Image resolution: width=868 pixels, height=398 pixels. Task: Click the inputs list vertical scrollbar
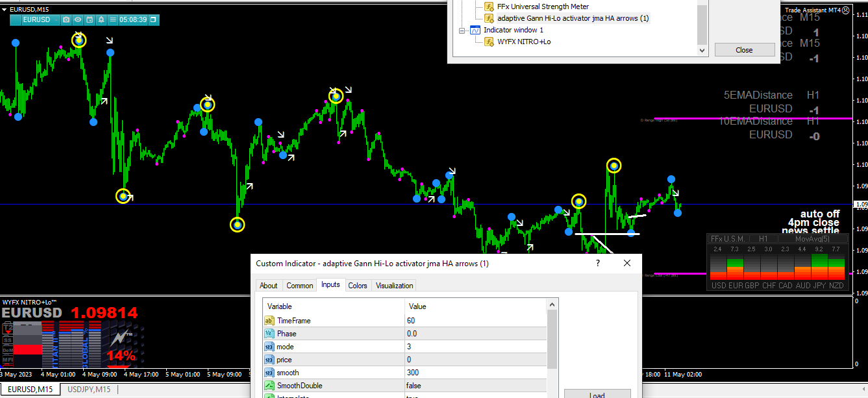552,348
